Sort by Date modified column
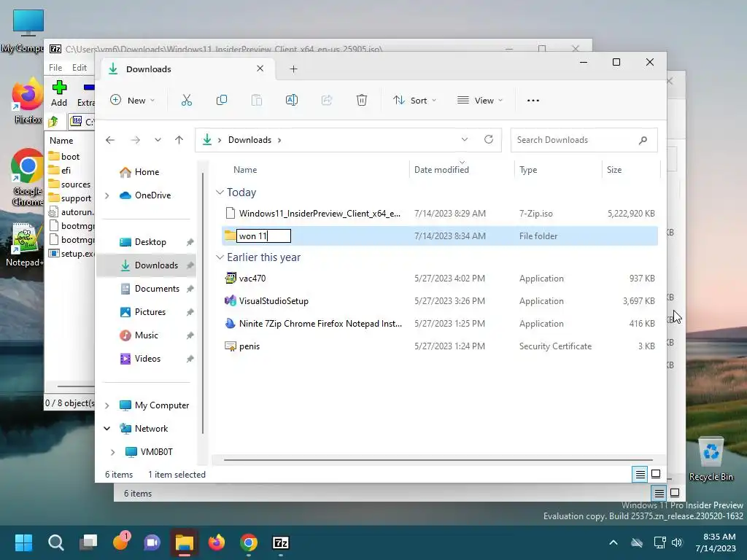747x560 pixels. [441, 169]
